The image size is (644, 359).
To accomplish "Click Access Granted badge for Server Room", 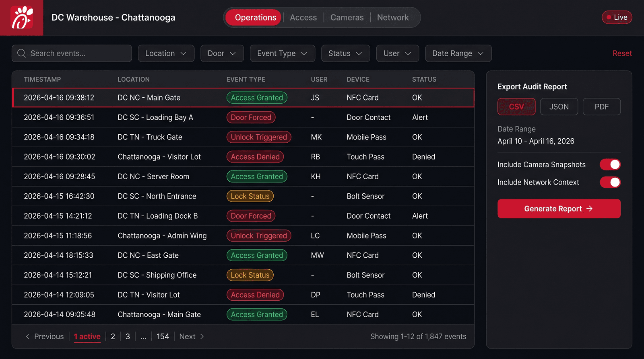I will (x=257, y=176).
